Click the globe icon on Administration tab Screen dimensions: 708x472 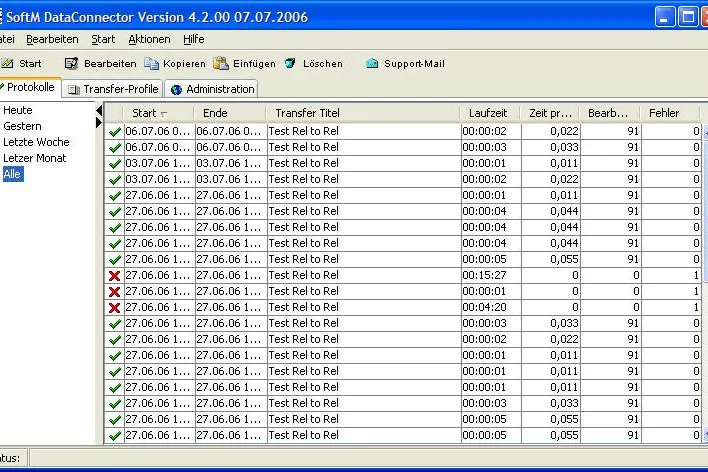pos(177,89)
